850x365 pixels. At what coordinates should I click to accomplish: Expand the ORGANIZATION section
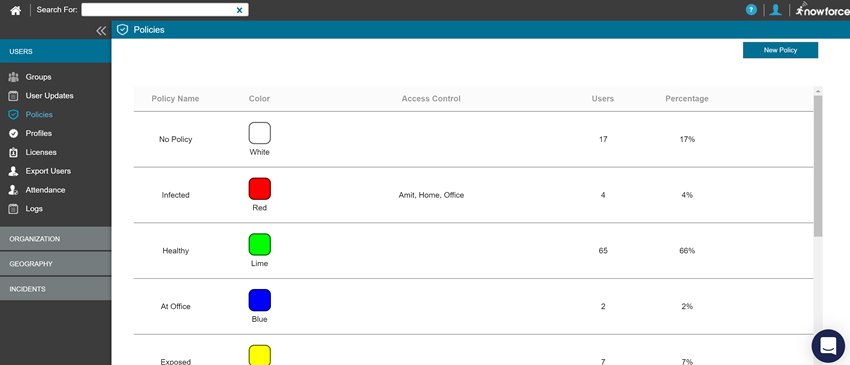click(55, 239)
